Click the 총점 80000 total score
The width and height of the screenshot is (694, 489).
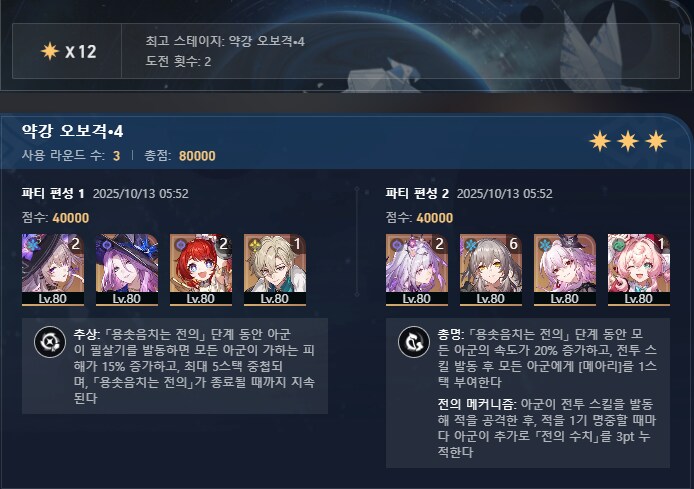tap(180, 156)
